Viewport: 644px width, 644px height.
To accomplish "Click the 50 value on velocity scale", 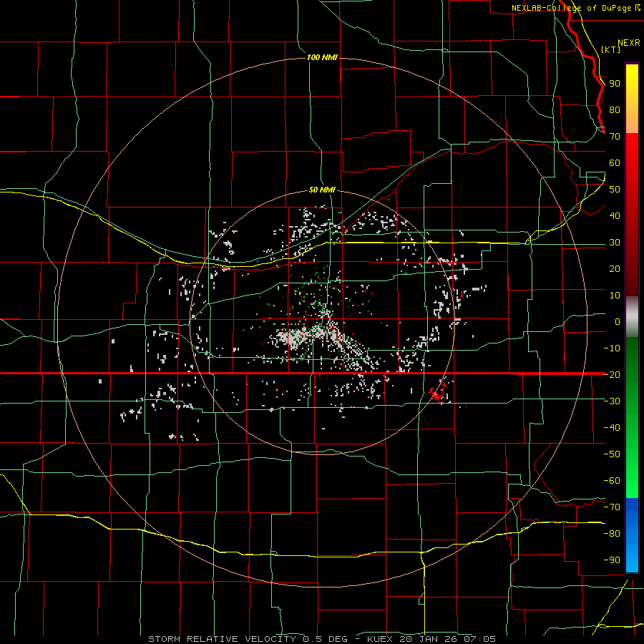I will click(x=615, y=190).
